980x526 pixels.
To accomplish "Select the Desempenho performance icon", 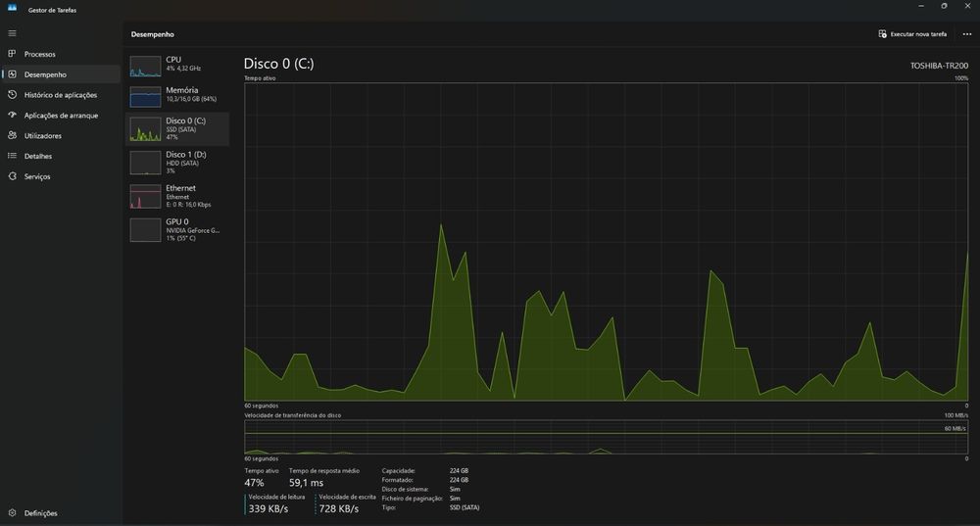I will pos(12,74).
